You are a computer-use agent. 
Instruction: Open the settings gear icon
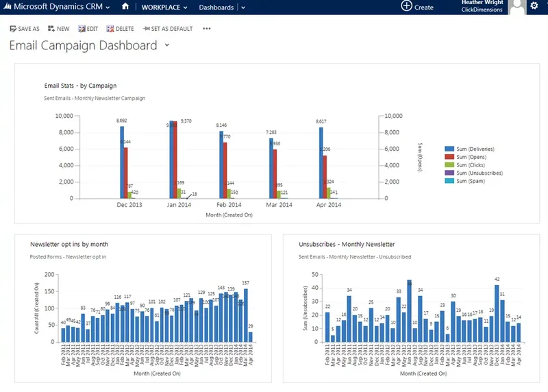click(x=534, y=5)
